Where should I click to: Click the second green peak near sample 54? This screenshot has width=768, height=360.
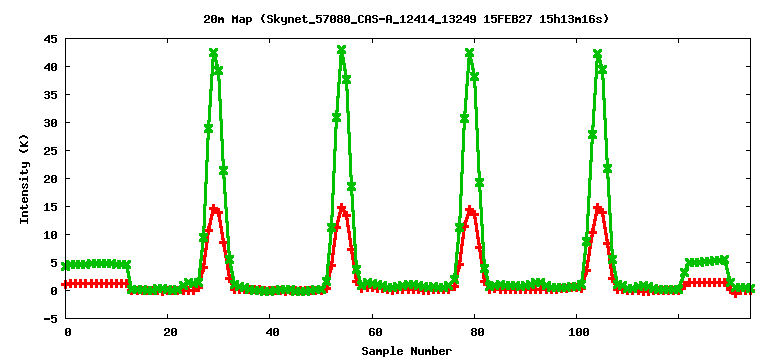341,50
